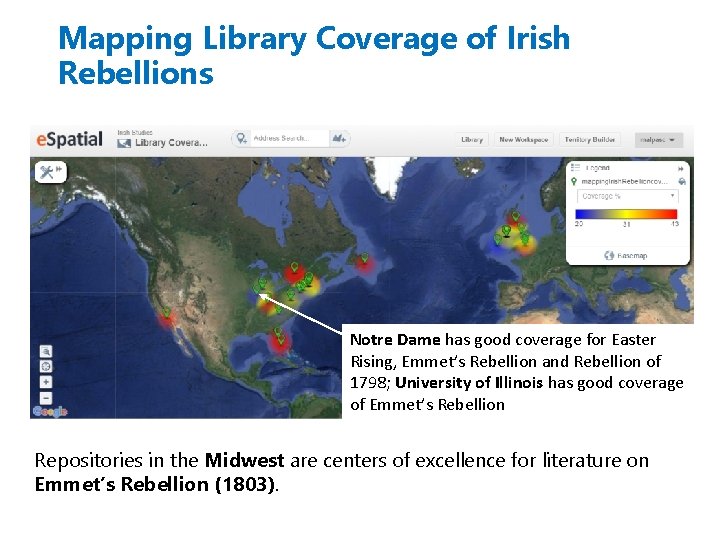Click the Library Coverage workspace map icon
720x540 pixels.
124,143
